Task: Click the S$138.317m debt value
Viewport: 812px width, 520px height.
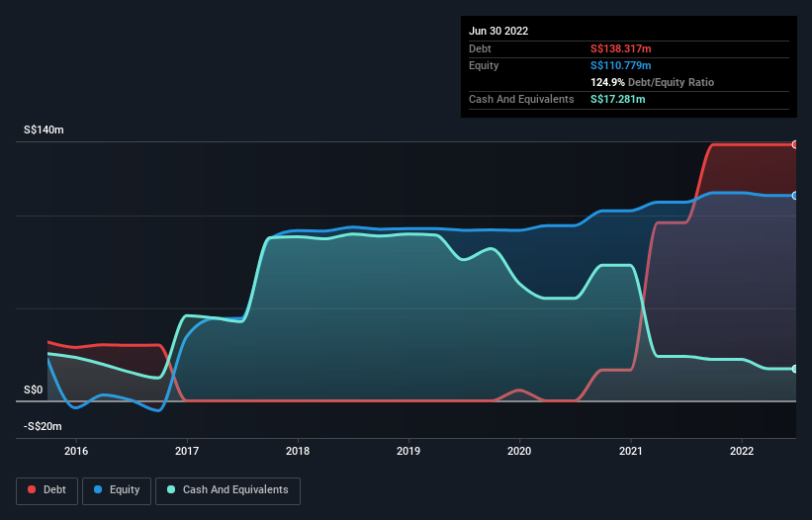Action: 621,48
